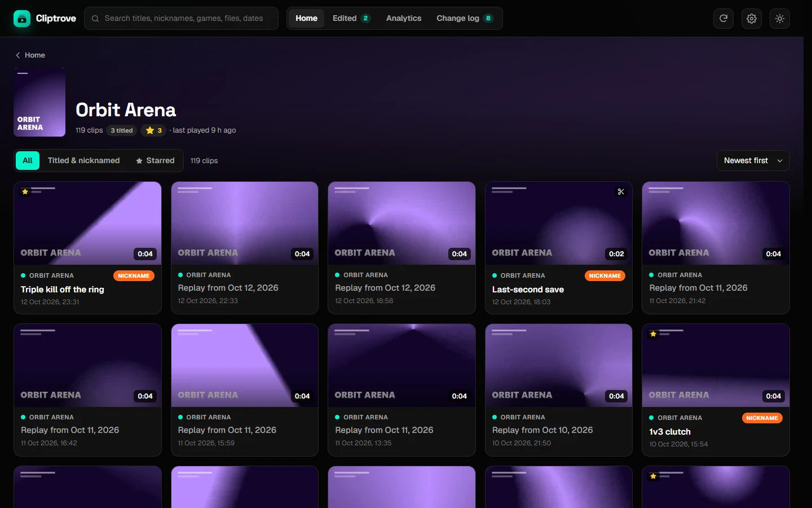812x508 pixels.
Task: Click NICKNAME badge on Triple kill clip
Action: click(134, 276)
